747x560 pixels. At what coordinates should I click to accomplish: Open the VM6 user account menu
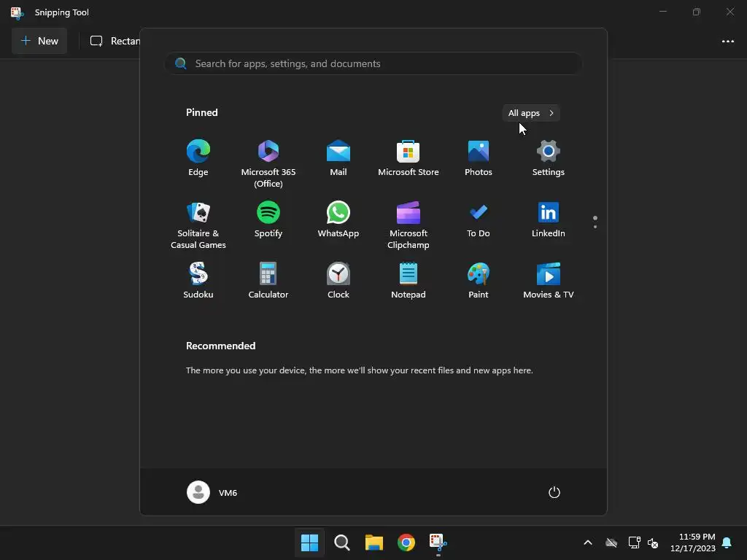(212, 492)
